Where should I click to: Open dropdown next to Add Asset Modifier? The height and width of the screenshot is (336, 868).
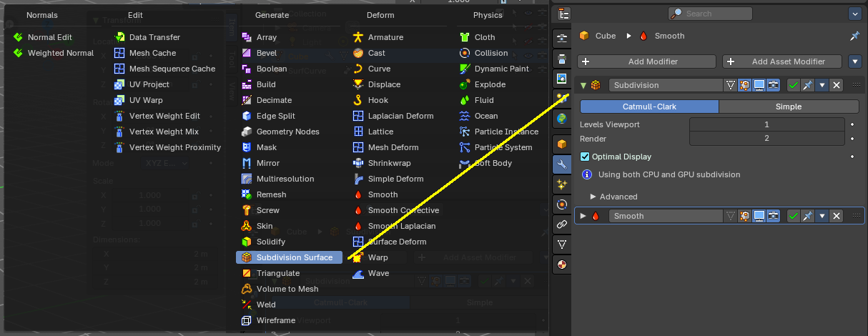(855, 61)
